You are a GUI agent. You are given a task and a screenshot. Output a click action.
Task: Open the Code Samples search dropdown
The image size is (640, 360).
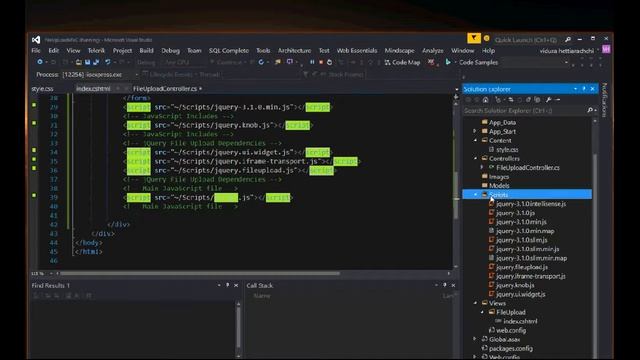tap(566, 62)
